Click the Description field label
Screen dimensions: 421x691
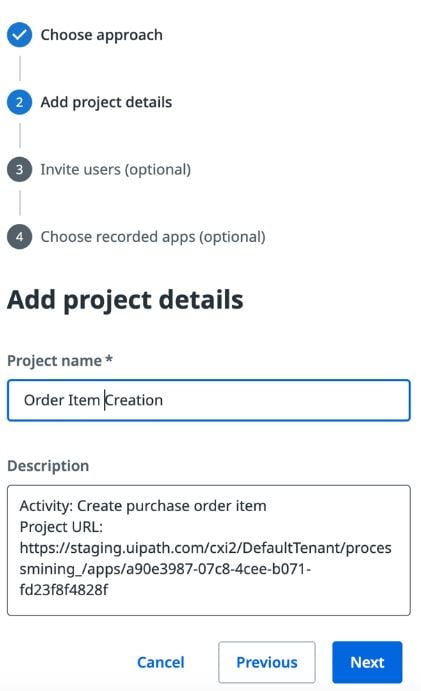[48, 466]
